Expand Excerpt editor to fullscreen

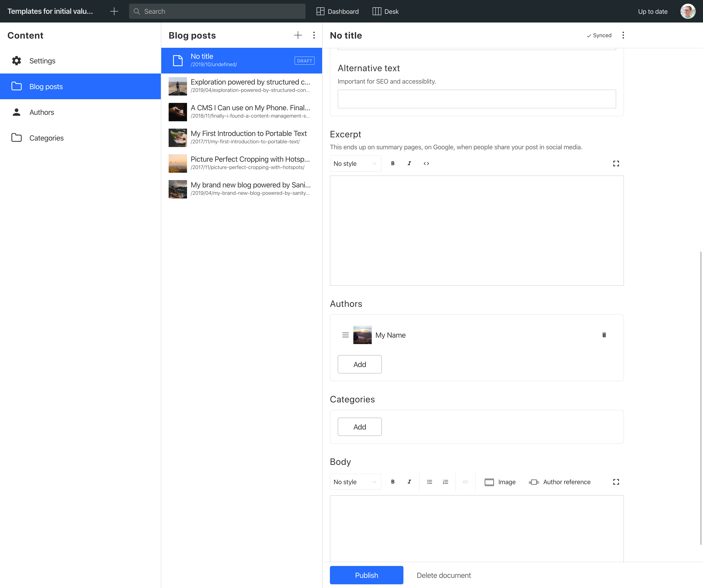(x=616, y=164)
